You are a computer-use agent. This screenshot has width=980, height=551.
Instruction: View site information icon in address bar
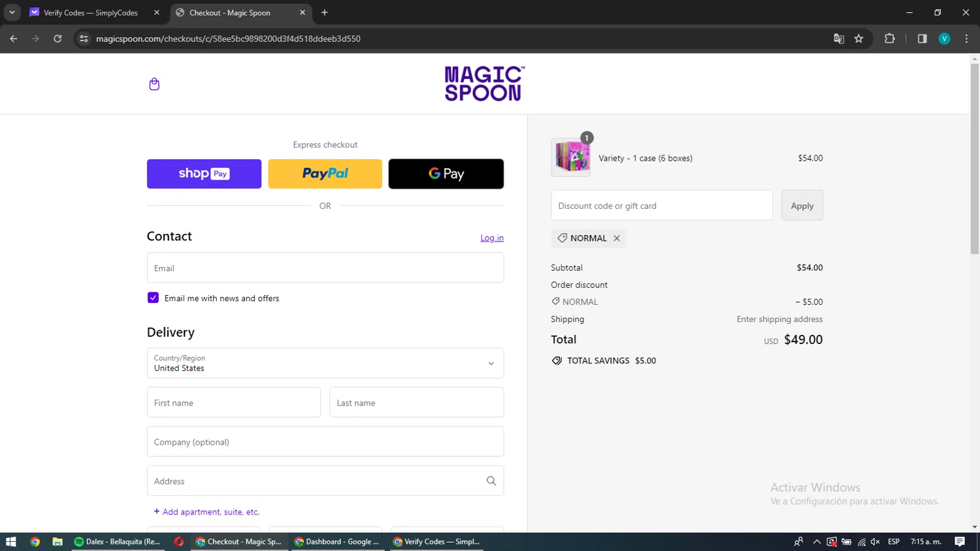[x=84, y=39]
